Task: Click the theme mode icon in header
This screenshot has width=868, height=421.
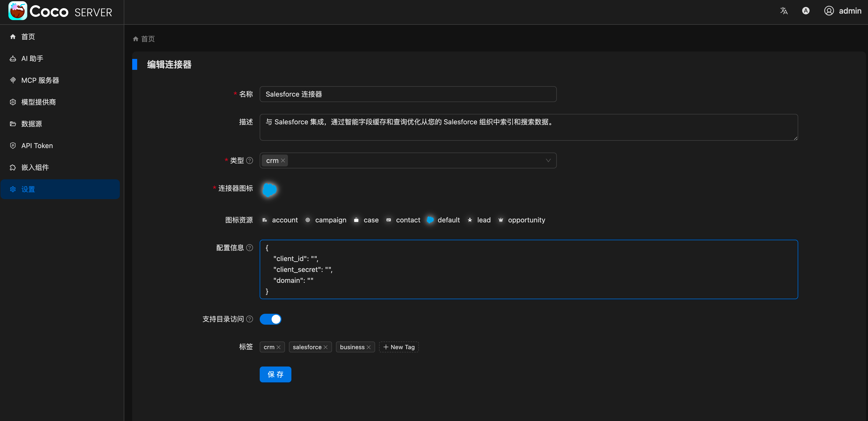Action: 806,11
